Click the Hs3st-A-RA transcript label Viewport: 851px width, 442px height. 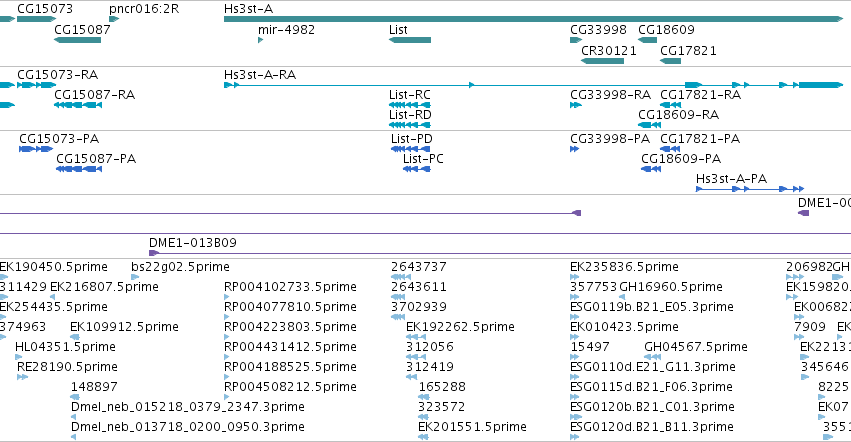(x=260, y=74)
